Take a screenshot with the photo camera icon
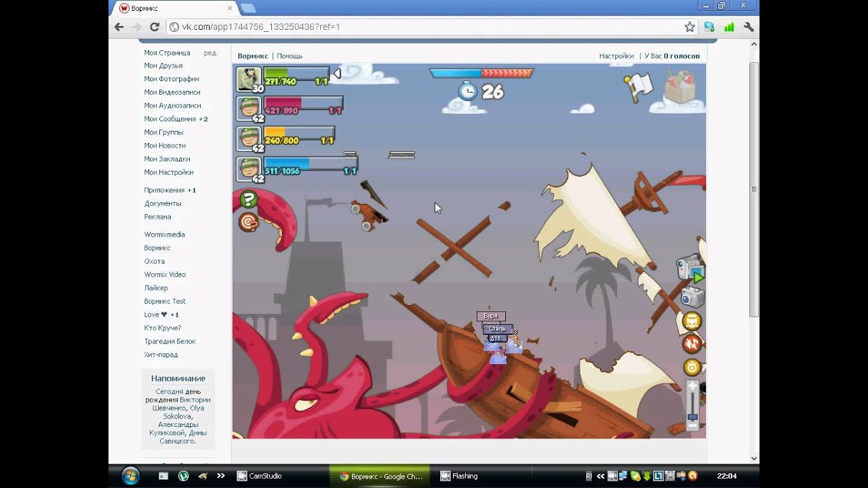The height and width of the screenshot is (488, 868). point(692,297)
